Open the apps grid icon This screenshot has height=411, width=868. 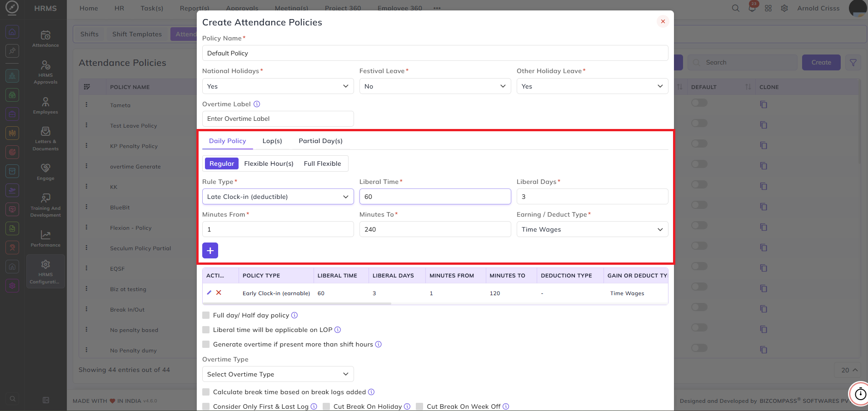(768, 8)
